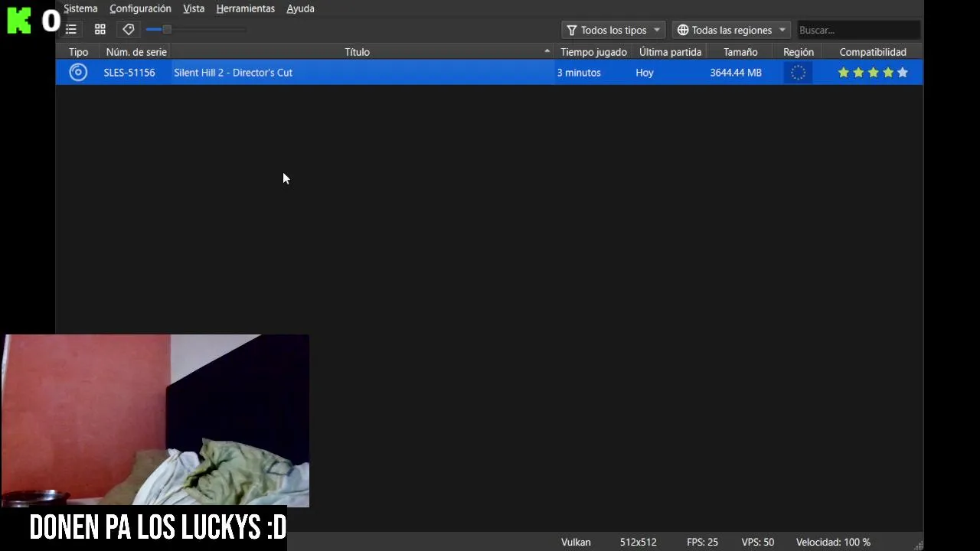Image resolution: width=980 pixels, height=551 pixels.
Task: Sort by the Tipo column header
Action: [x=78, y=52]
